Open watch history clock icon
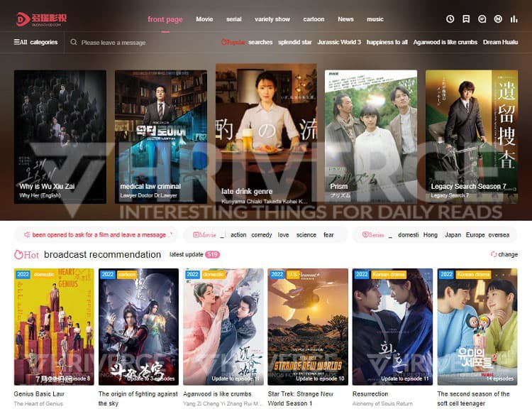 (x=450, y=19)
